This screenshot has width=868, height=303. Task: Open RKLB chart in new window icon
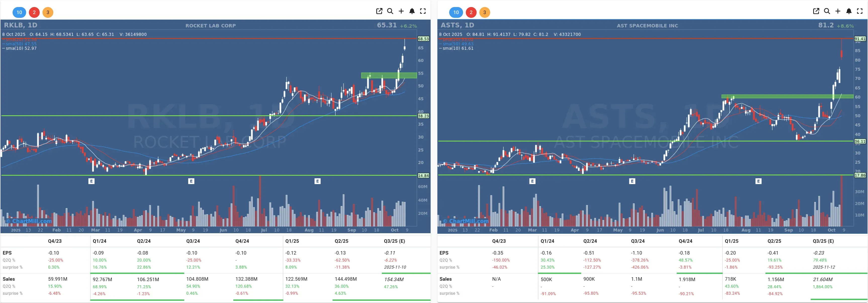379,11
